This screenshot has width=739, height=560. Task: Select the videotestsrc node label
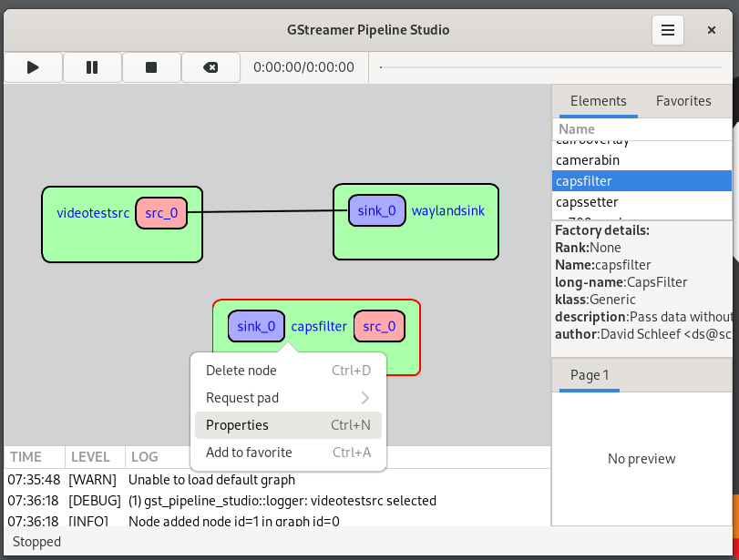[x=93, y=213]
